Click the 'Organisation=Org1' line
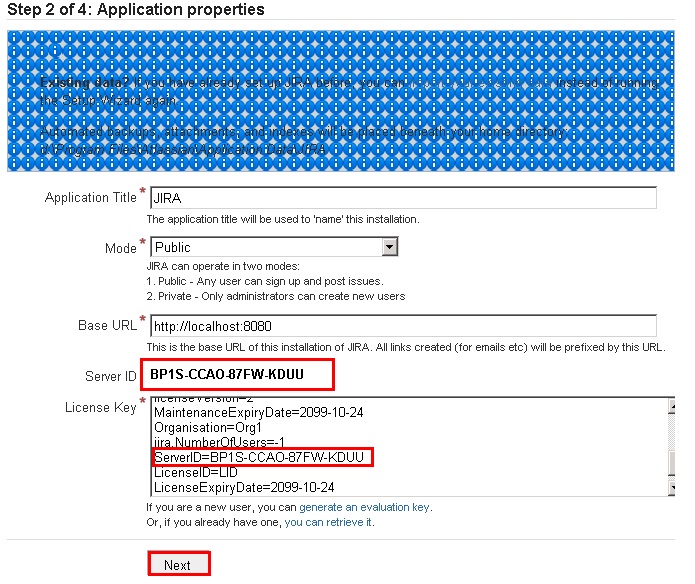The height and width of the screenshot is (584, 695). [208, 428]
